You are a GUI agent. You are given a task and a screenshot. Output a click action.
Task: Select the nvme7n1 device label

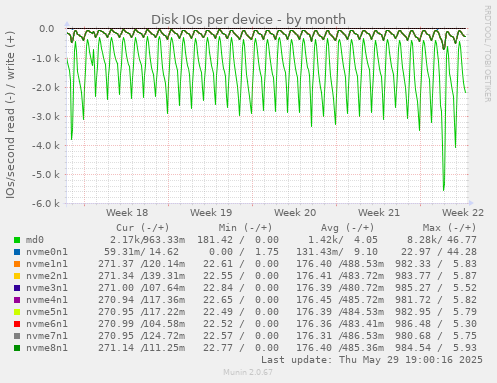tap(47, 336)
